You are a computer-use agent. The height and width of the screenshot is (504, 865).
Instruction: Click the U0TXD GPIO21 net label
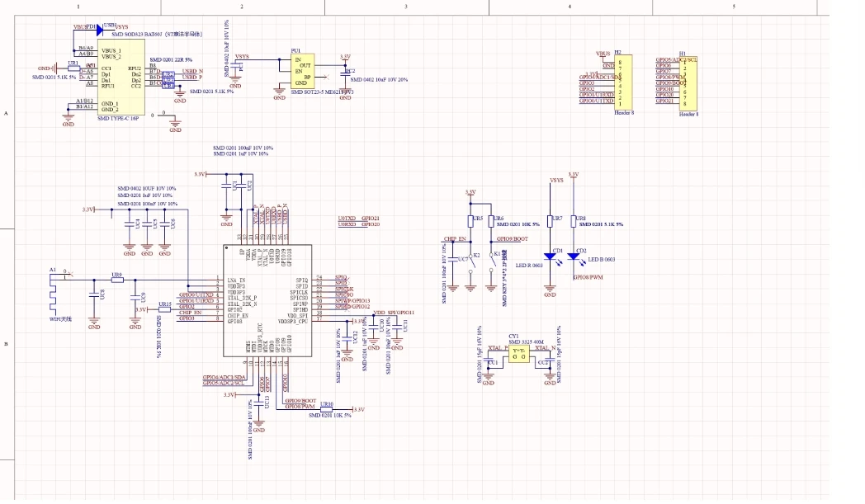358,218
